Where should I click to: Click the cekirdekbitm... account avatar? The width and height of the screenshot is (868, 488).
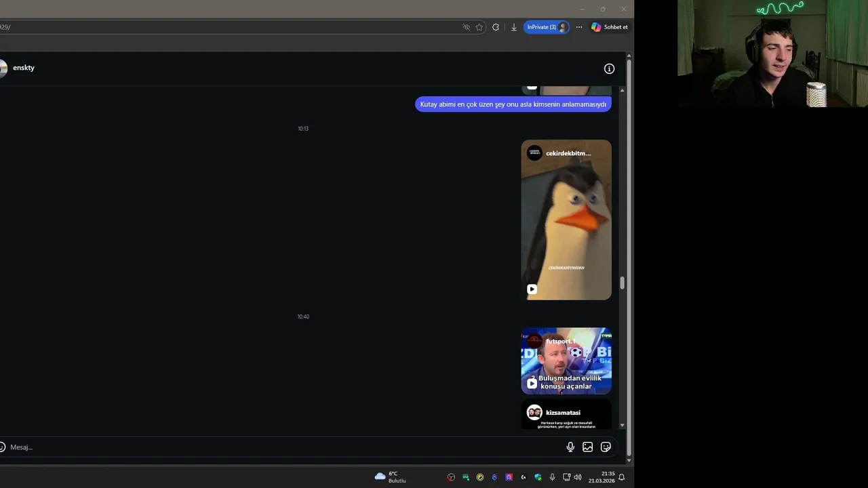[534, 153]
